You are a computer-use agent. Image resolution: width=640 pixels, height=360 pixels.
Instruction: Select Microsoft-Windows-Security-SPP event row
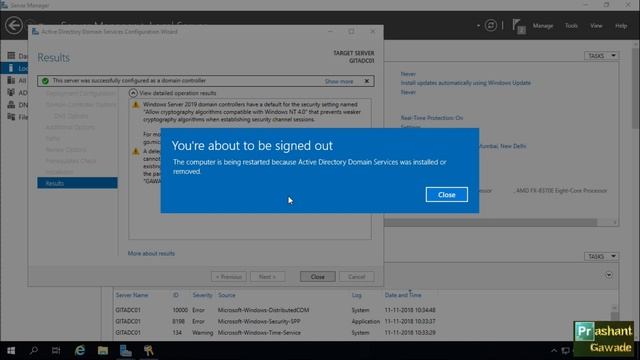point(363,322)
